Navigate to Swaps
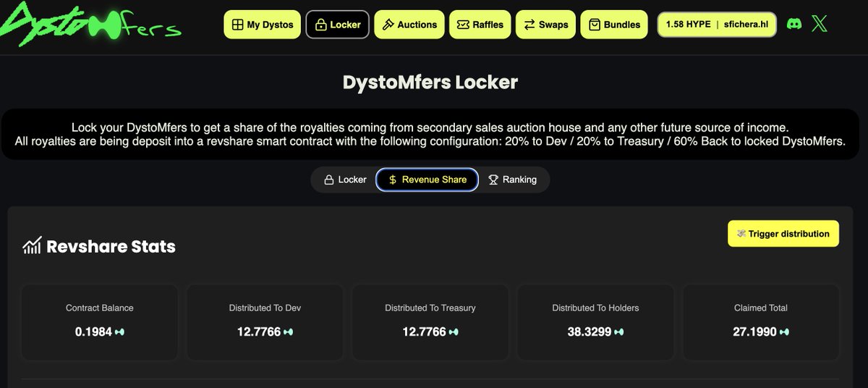The height and width of the screenshot is (388, 868). point(546,25)
